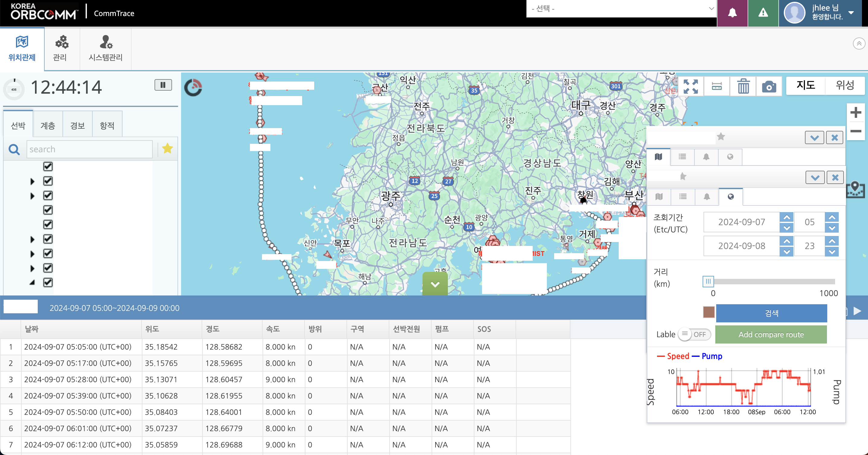Screen dimensions: 868x455
Task: Switch to the 항적 tab
Action: coord(107,126)
